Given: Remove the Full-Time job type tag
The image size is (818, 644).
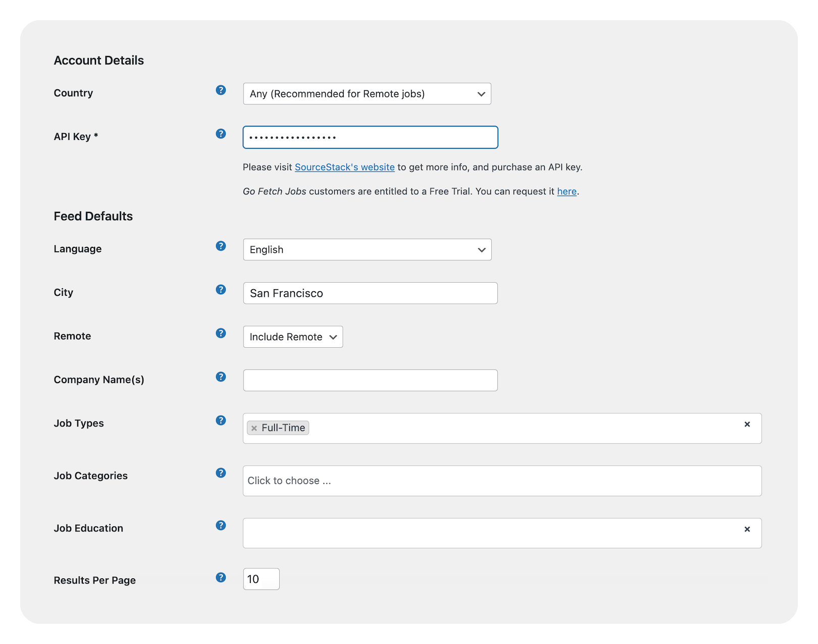Looking at the screenshot, I should tap(254, 427).
